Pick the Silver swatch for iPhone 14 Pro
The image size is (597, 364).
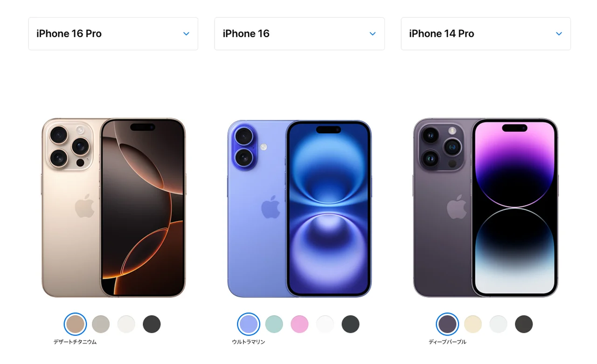click(x=499, y=324)
